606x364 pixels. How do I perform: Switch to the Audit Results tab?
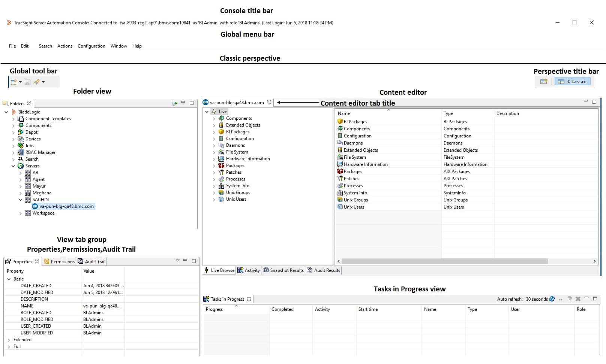click(x=323, y=270)
